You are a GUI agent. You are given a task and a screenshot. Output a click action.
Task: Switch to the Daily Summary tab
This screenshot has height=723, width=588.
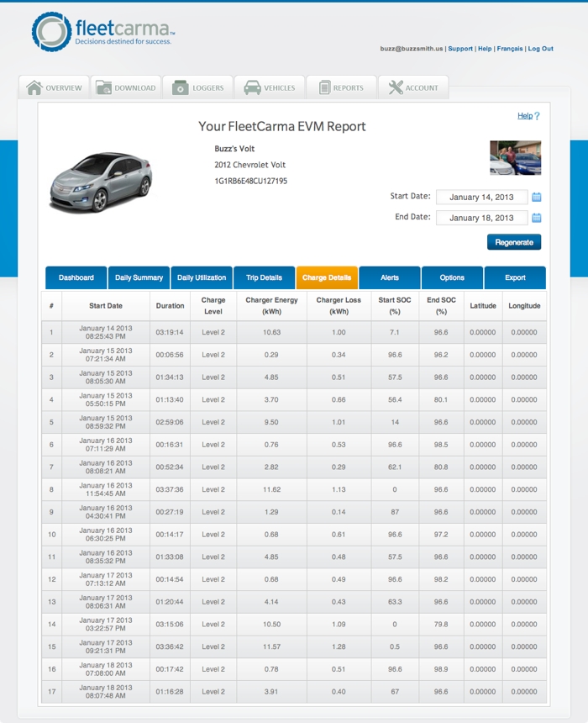[139, 277]
